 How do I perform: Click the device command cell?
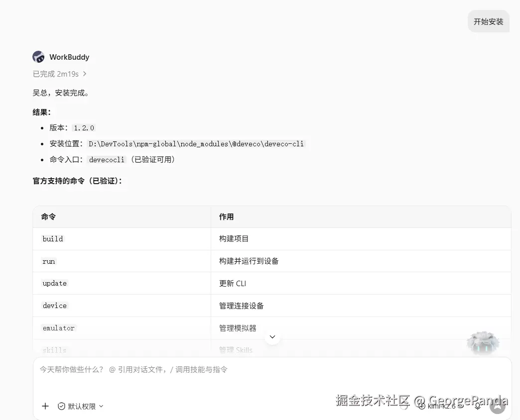coord(122,306)
